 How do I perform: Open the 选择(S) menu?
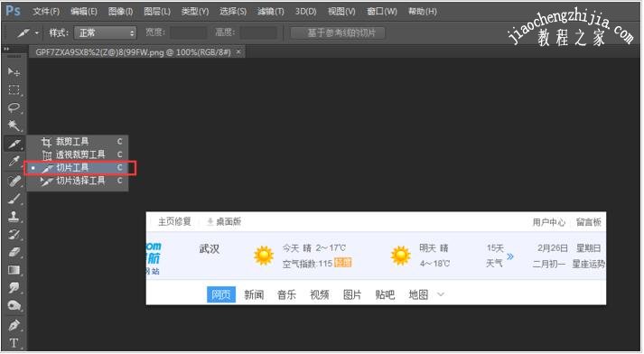click(x=233, y=12)
